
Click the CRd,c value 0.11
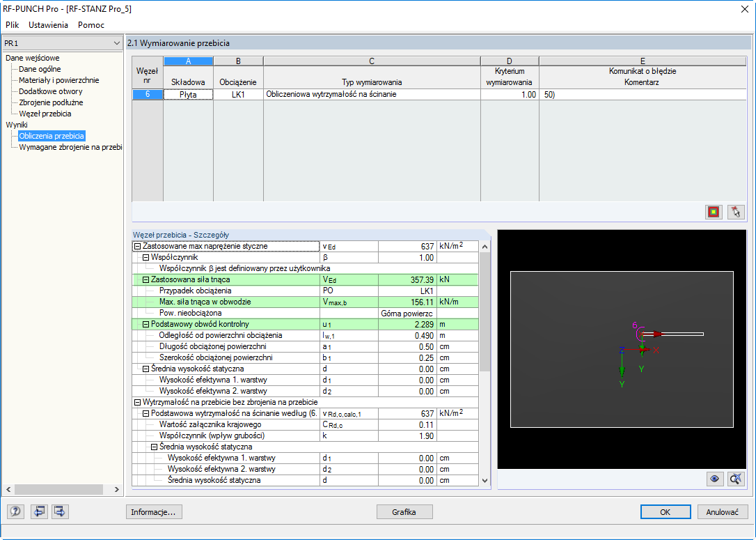[x=407, y=424]
